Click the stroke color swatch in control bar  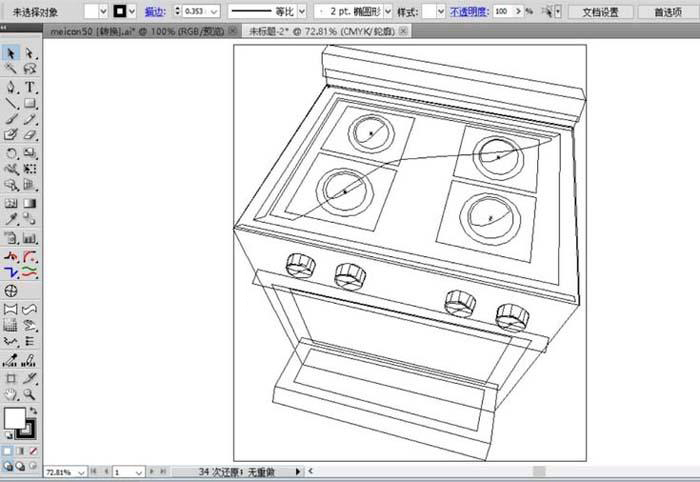[120, 12]
